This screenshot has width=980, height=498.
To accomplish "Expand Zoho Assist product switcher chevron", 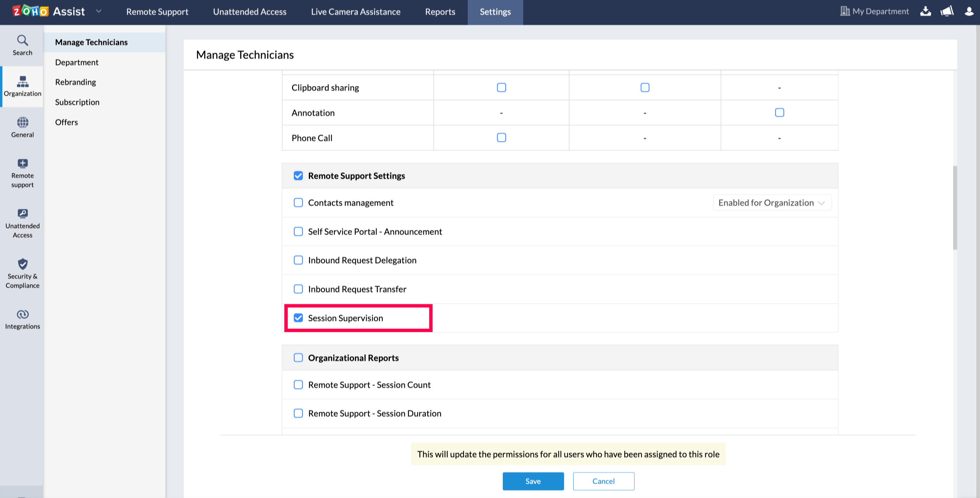I will click(98, 12).
